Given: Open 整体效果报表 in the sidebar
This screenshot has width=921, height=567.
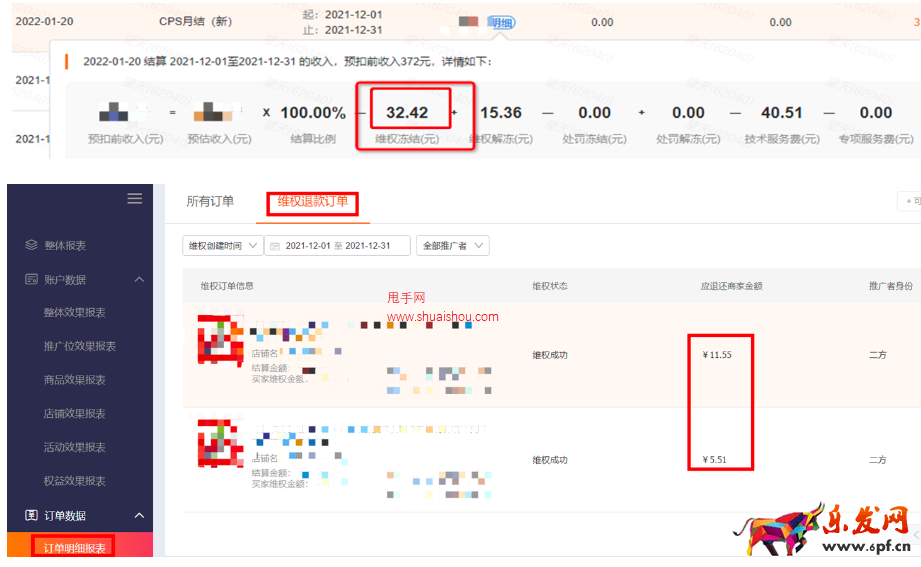Looking at the screenshot, I should click(x=74, y=313).
